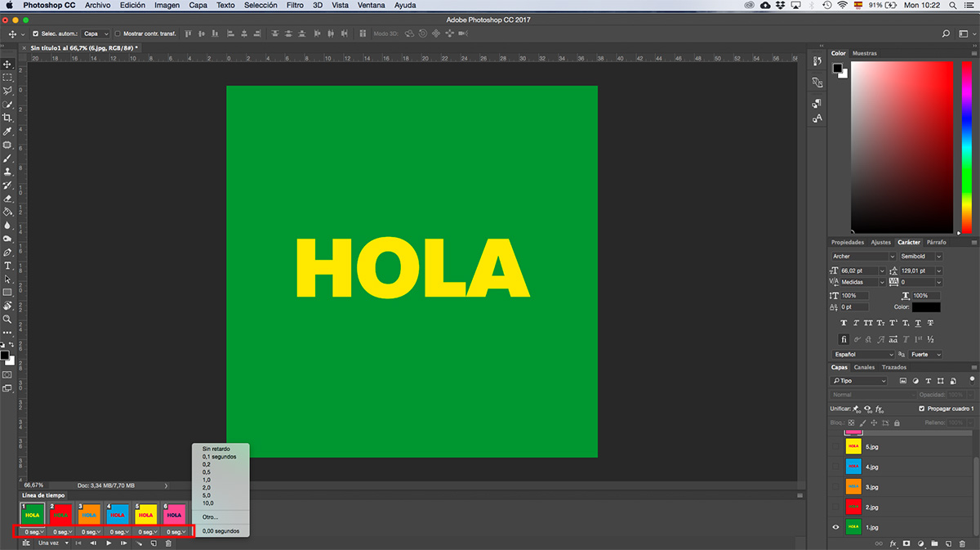The height and width of the screenshot is (550, 980).
Task: Select the Zoom magnifier tool
Action: pos(7,319)
